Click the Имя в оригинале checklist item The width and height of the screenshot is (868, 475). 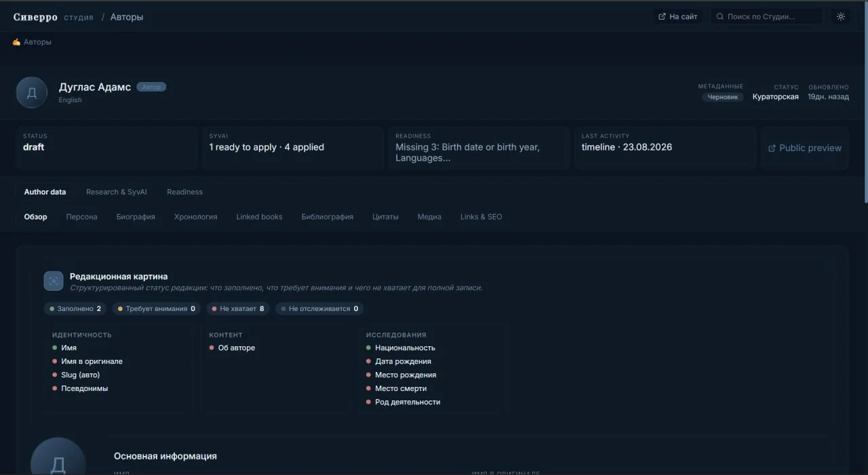pyautogui.click(x=87, y=362)
